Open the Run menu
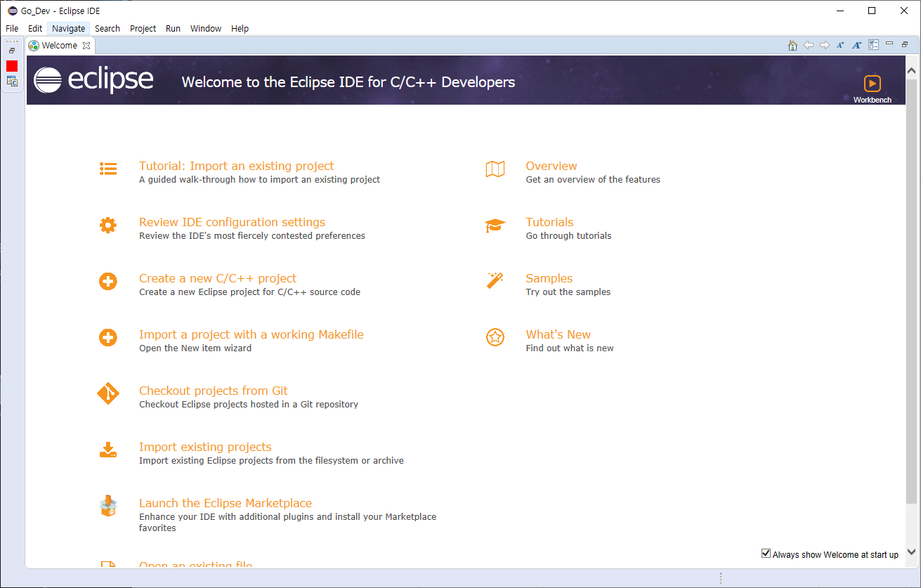Screen dimensions: 921x588 174,29
